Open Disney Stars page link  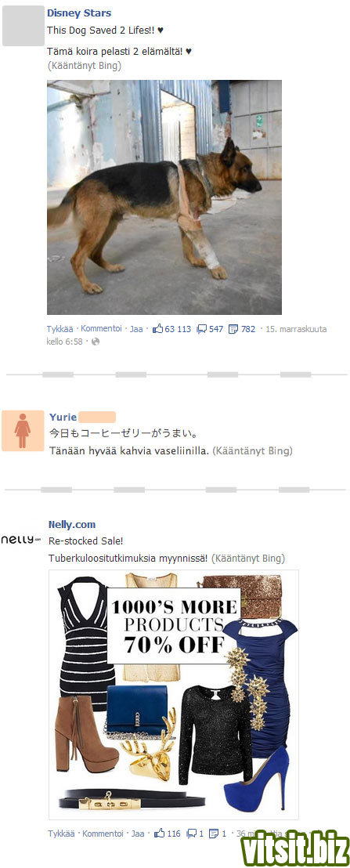coord(79,13)
